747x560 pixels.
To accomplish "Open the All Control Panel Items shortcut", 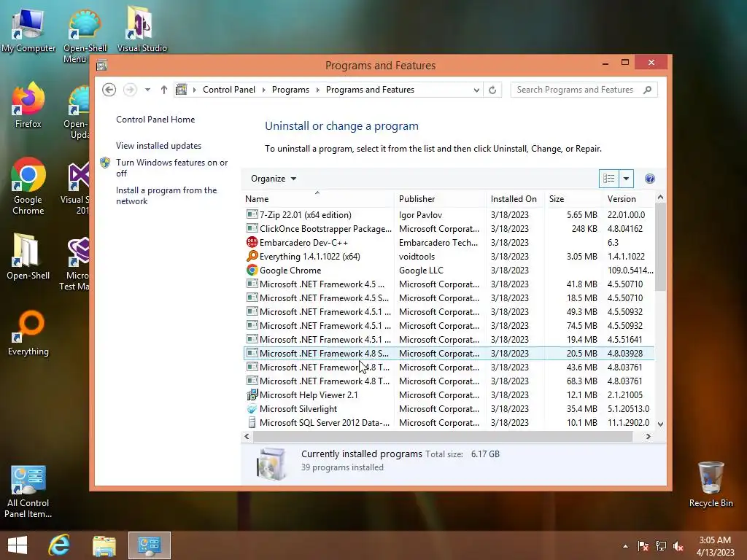I will click(28, 491).
